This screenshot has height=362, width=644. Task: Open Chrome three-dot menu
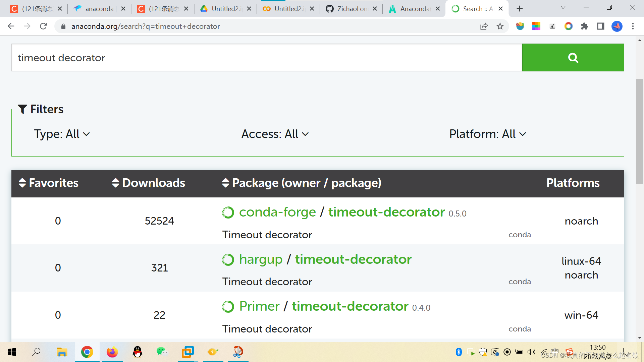pyautogui.click(x=633, y=26)
